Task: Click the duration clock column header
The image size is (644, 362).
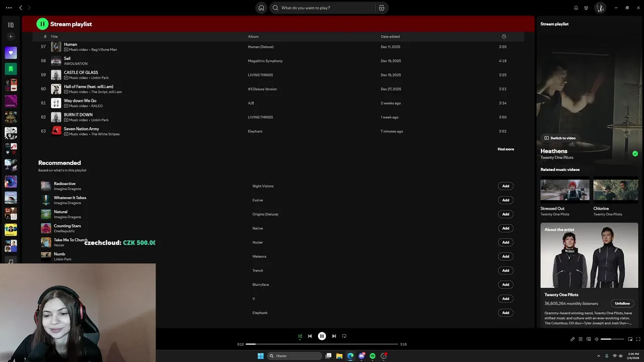Action: [x=504, y=36]
